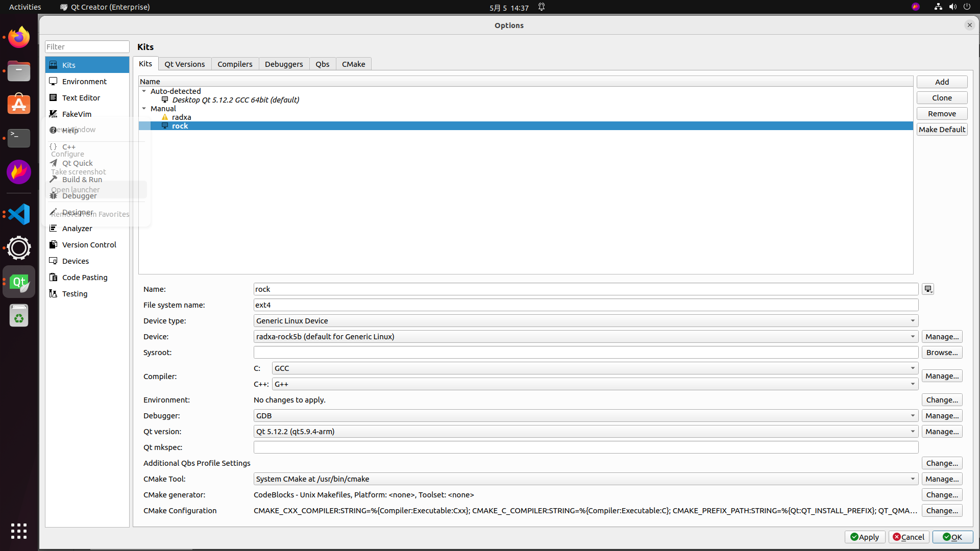980x551 pixels.
Task: Select Testing category in sidebar
Action: click(x=75, y=294)
